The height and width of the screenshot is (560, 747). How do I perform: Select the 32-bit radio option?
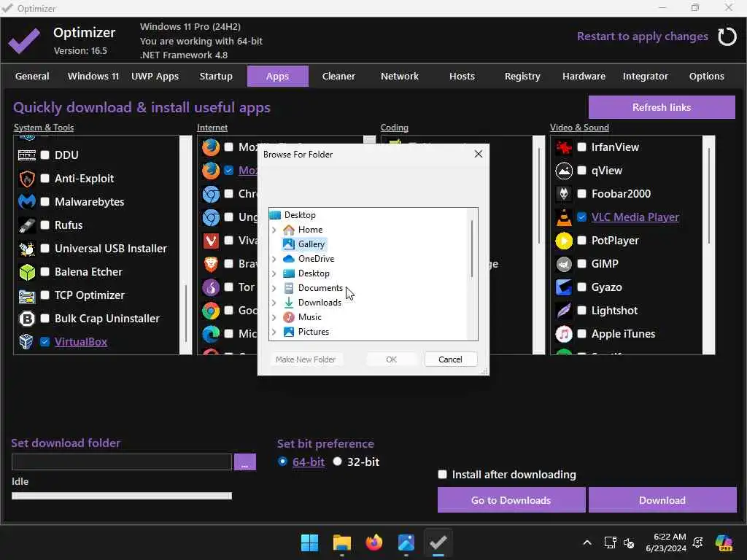coord(337,462)
